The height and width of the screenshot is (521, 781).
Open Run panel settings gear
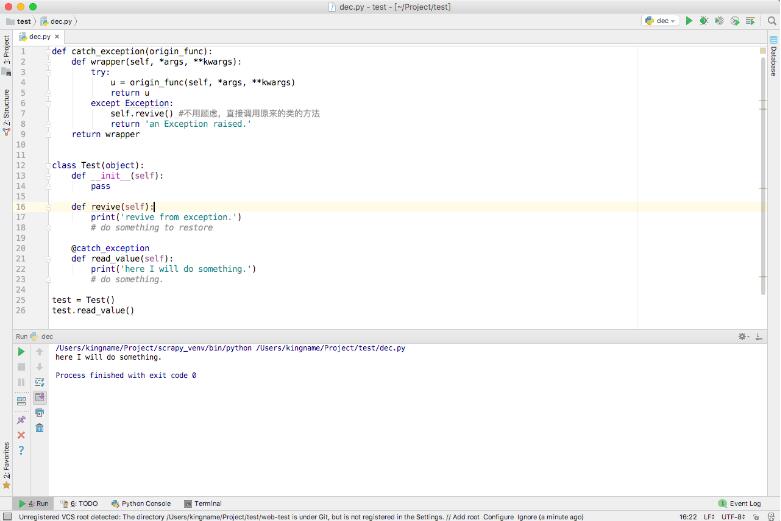tap(743, 337)
